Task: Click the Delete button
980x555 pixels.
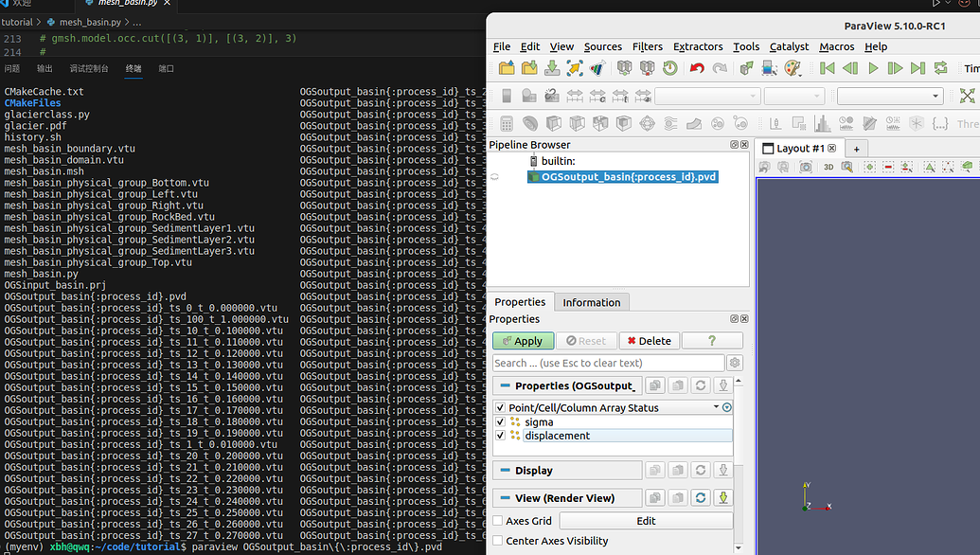Action: coord(649,341)
